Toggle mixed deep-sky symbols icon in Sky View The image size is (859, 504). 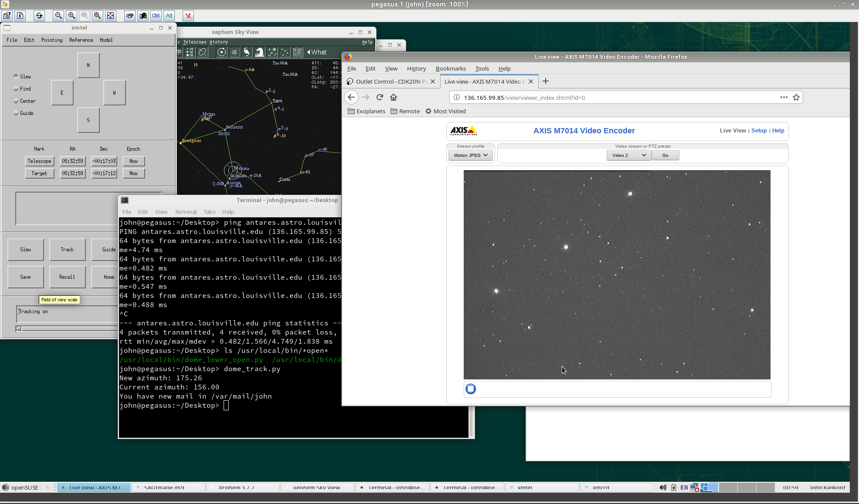272,52
